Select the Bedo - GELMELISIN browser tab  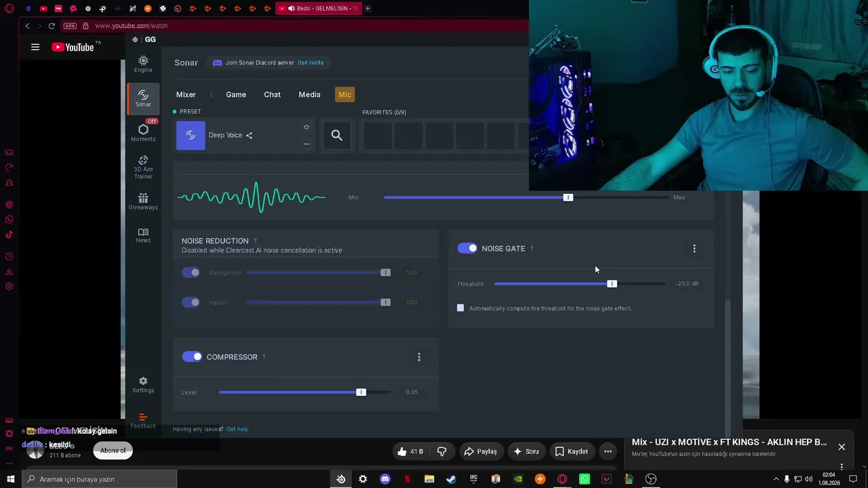point(319,9)
